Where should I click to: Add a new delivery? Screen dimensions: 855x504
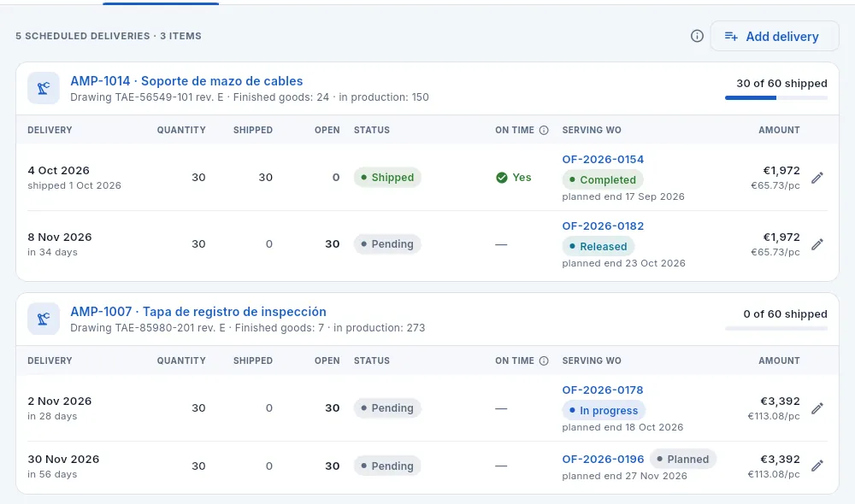click(x=775, y=36)
